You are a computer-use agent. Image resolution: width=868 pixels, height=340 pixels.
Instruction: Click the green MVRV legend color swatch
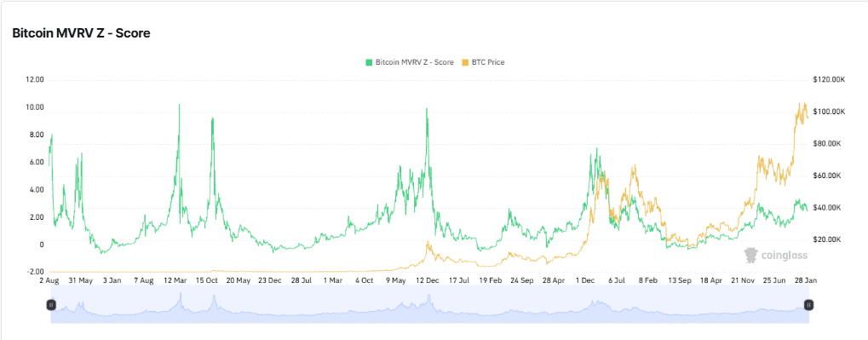(368, 62)
